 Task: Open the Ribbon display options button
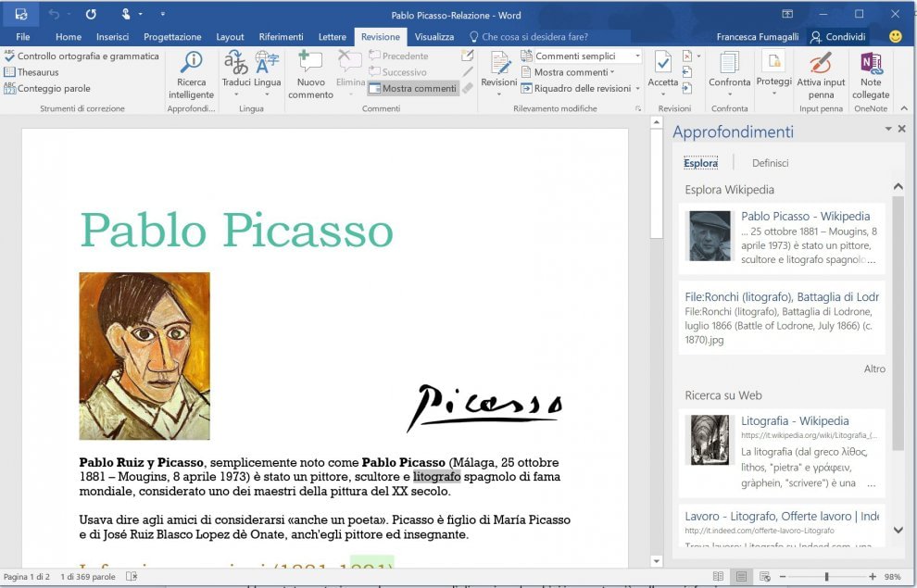click(786, 14)
